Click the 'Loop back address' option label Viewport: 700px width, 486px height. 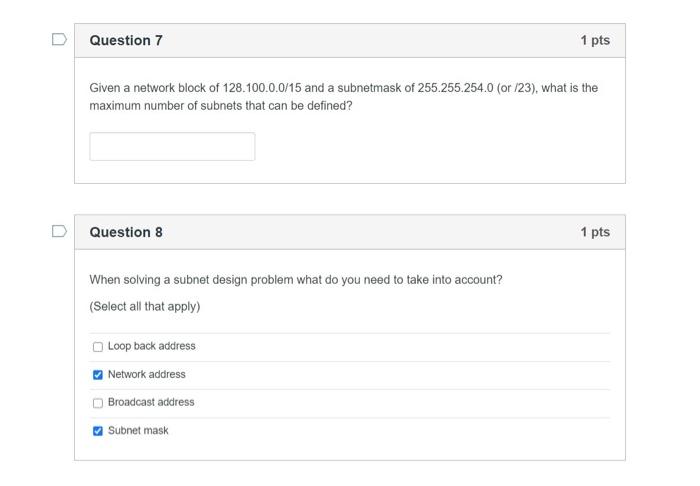coord(151,346)
